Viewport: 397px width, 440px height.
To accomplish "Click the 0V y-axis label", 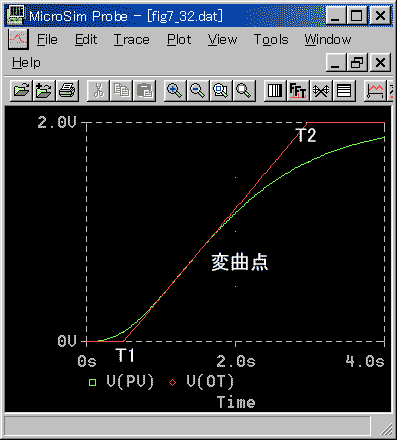I will (x=67, y=341).
